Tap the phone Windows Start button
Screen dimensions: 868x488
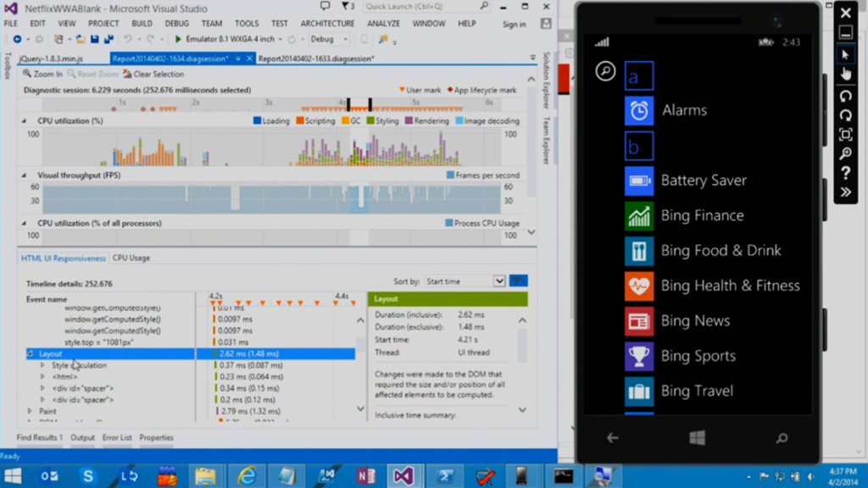pyautogui.click(x=698, y=438)
